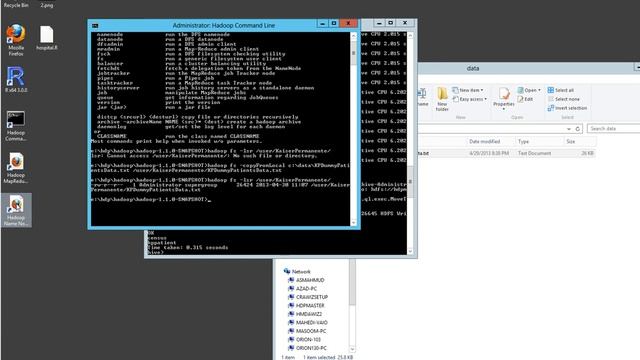
Task: Click Invert selection in Explorer ribbon
Action: click(567, 108)
